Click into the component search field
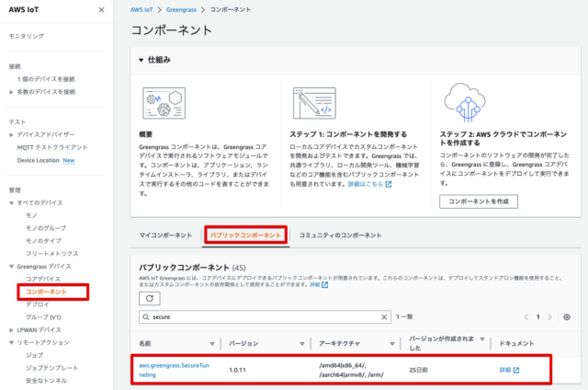Image resolution: width=588 pixels, height=390 pixels. point(265,317)
